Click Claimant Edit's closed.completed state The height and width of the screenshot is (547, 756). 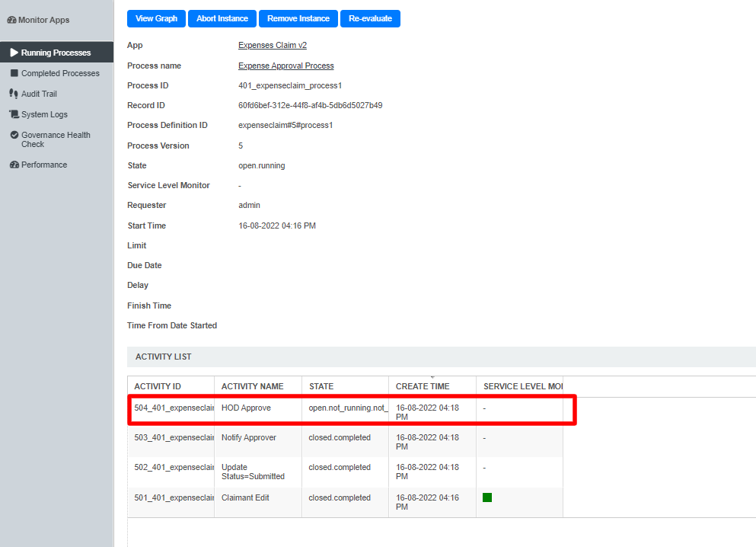(x=340, y=497)
